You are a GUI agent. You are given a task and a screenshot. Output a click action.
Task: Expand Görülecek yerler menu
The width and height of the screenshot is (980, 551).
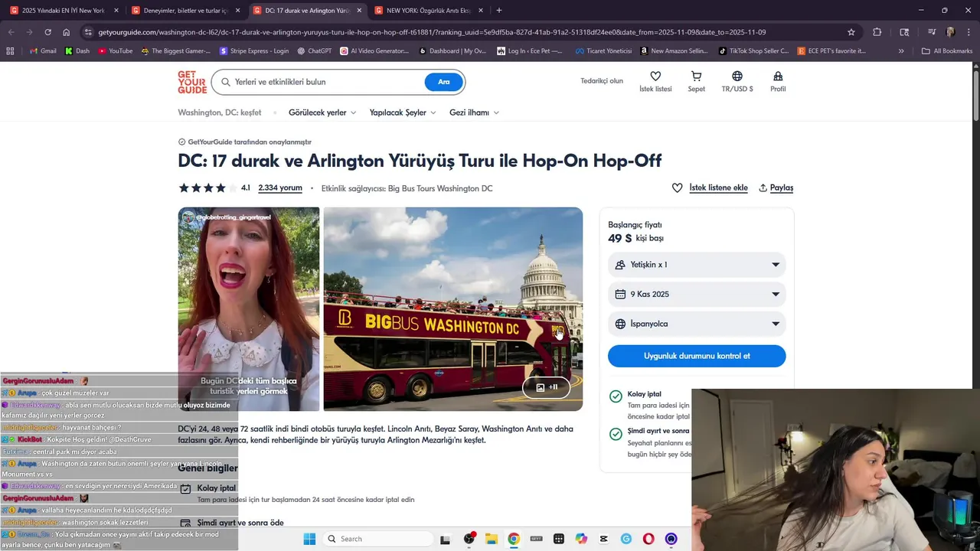coord(322,112)
